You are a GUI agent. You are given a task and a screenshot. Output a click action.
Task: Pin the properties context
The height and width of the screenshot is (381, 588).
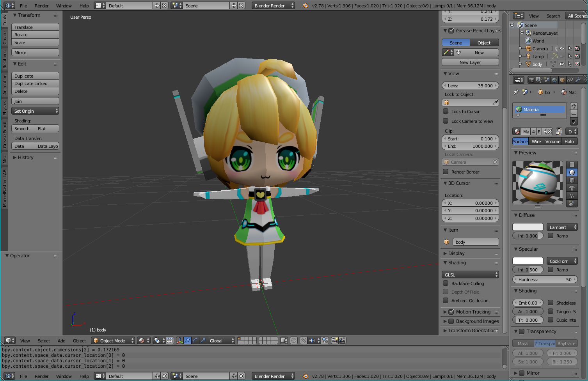tap(516, 92)
